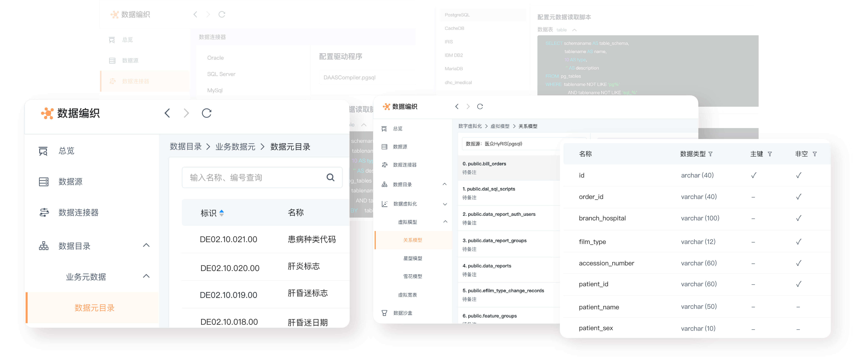Click 总览 icon in front-left sidebar

[43, 151]
